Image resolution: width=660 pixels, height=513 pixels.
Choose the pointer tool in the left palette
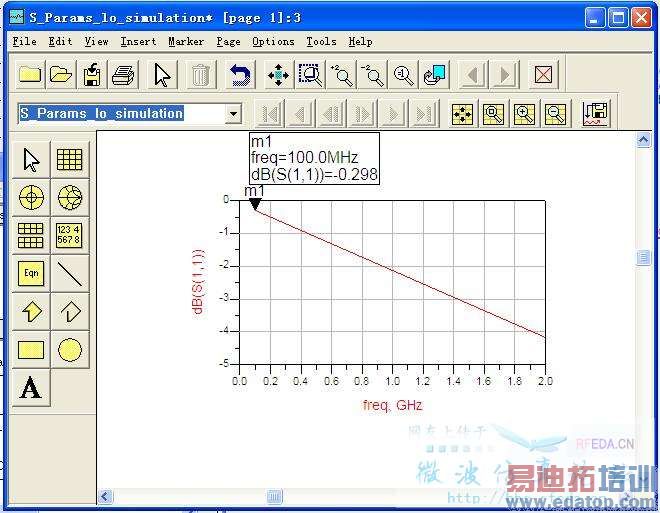click(31, 160)
